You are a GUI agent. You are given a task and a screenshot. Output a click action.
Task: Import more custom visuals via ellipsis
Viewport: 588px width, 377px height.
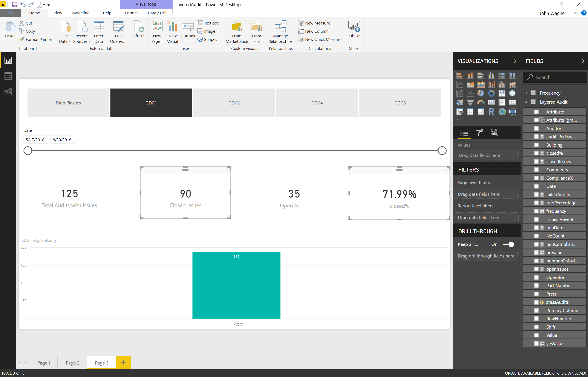coord(460,120)
